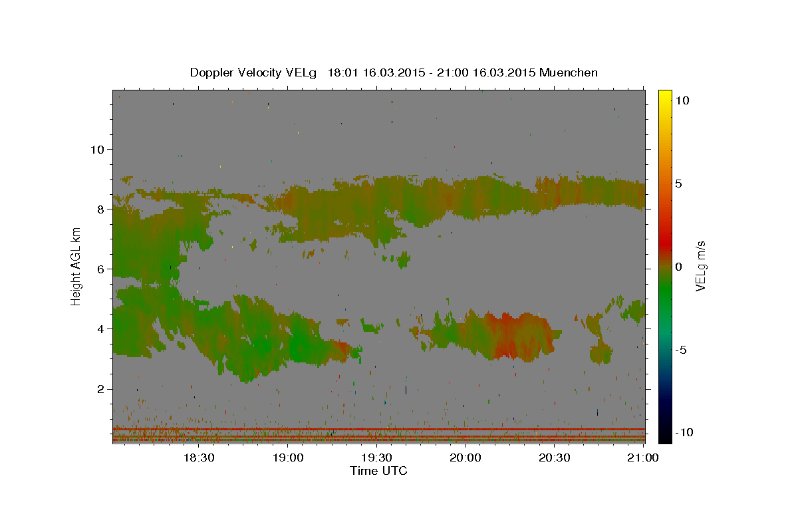Click the height tick label 2
798x532 pixels.
(100, 389)
